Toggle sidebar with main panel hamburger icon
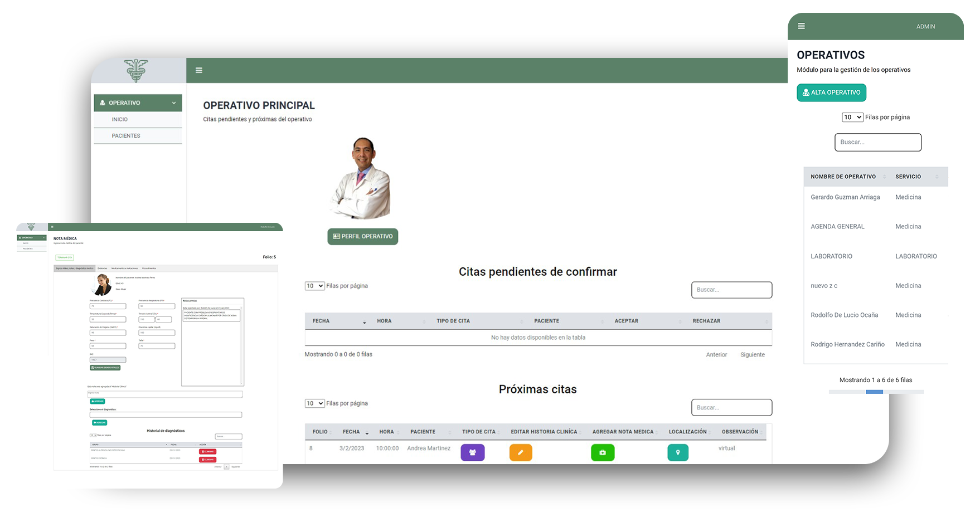The image size is (980, 522). (199, 70)
